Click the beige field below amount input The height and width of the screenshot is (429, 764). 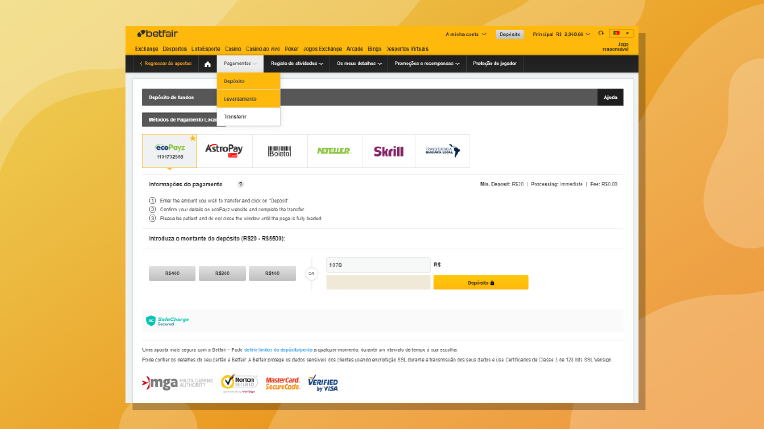click(378, 282)
